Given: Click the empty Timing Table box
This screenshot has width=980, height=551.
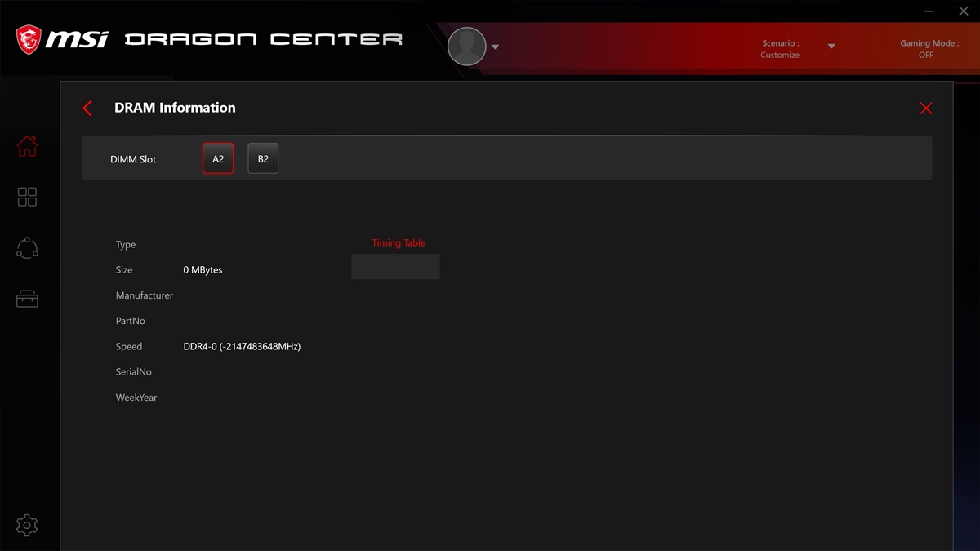Looking at the screenshot, I should point(395,266).
